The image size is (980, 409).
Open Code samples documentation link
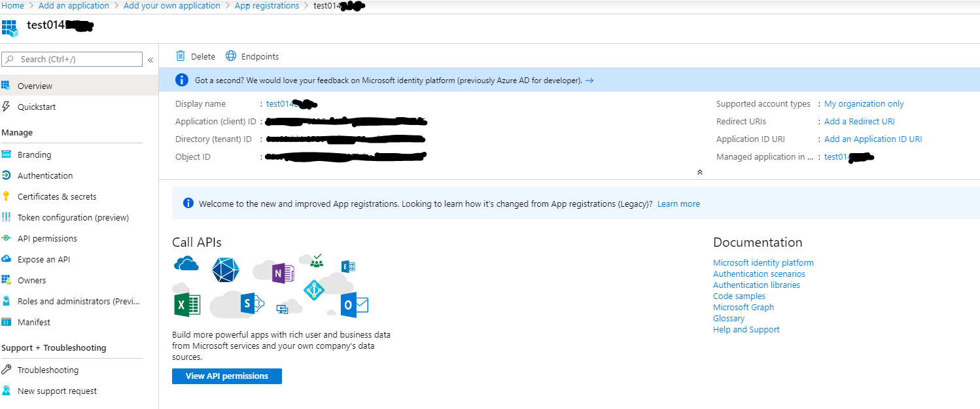click(x=739, y=296)
